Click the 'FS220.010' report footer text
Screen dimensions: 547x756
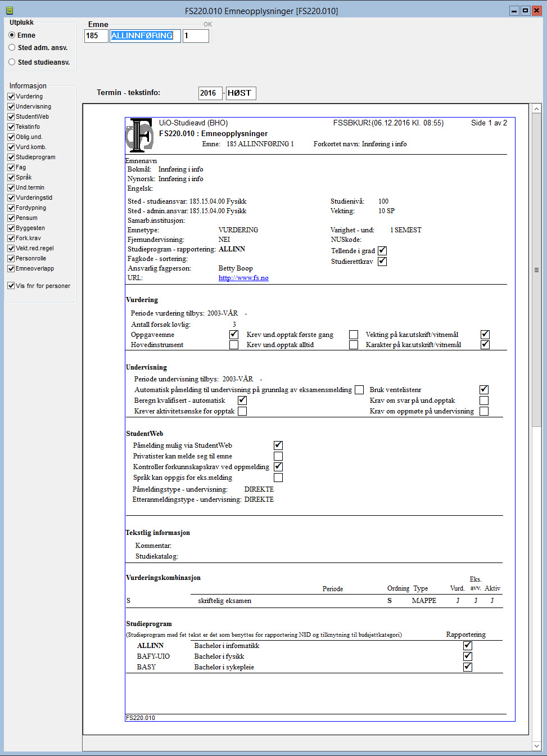[141, 718]
